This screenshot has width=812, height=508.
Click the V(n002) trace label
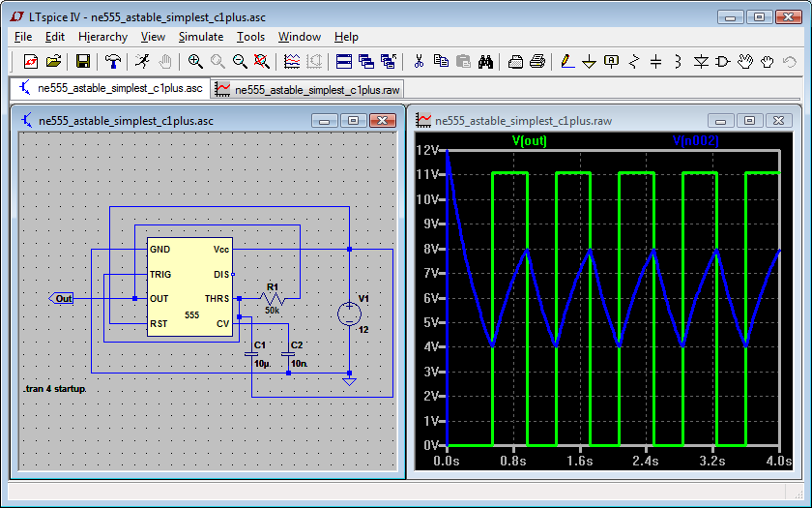pyautogui.click(x=695, y=140)
